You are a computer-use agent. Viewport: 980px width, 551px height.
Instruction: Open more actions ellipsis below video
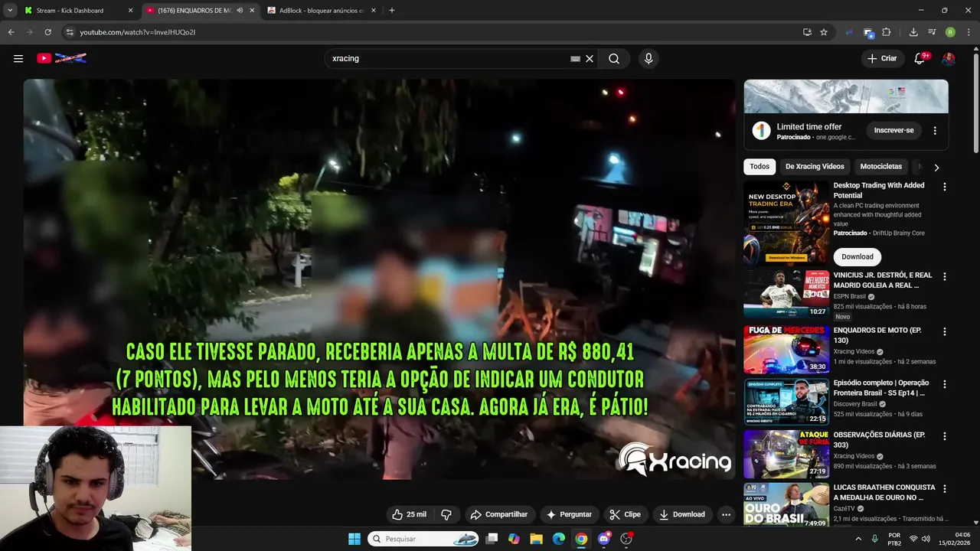coord(726,514)
